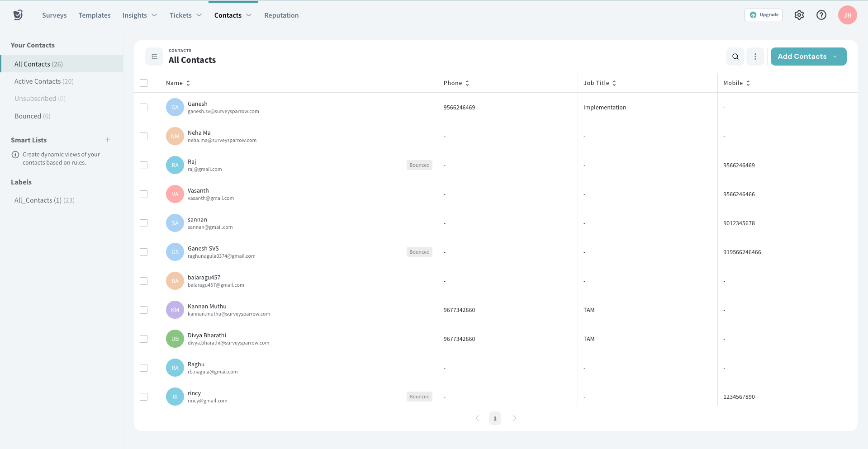
Task: Tick the select-all contacts checkbox
Action: pos(144,83)
